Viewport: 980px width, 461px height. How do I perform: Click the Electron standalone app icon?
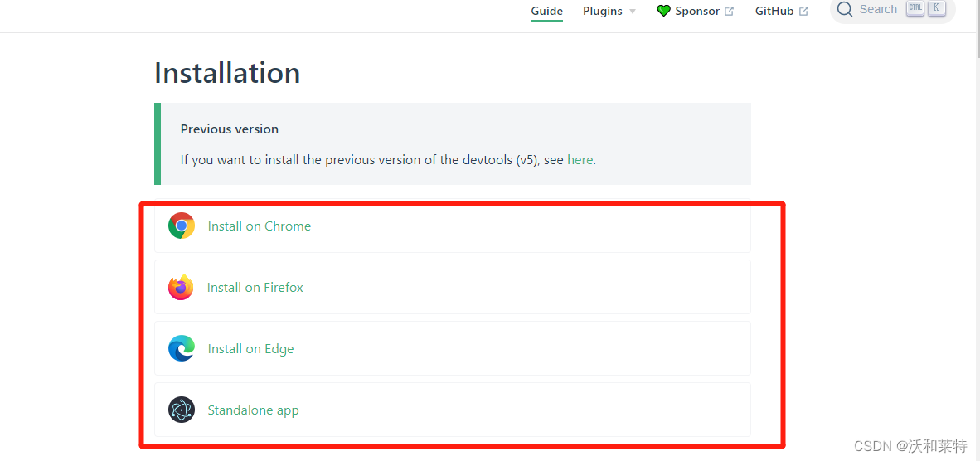click(x=182, y=410)
